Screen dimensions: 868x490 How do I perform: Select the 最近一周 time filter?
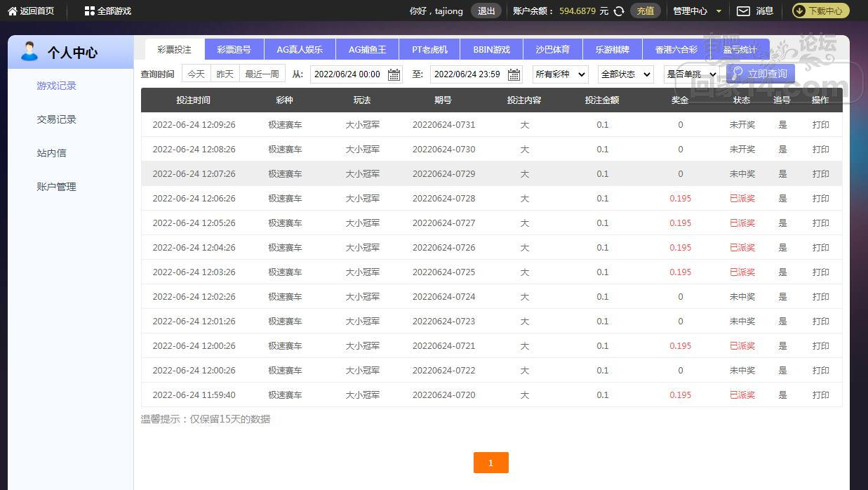click(262, 74)
